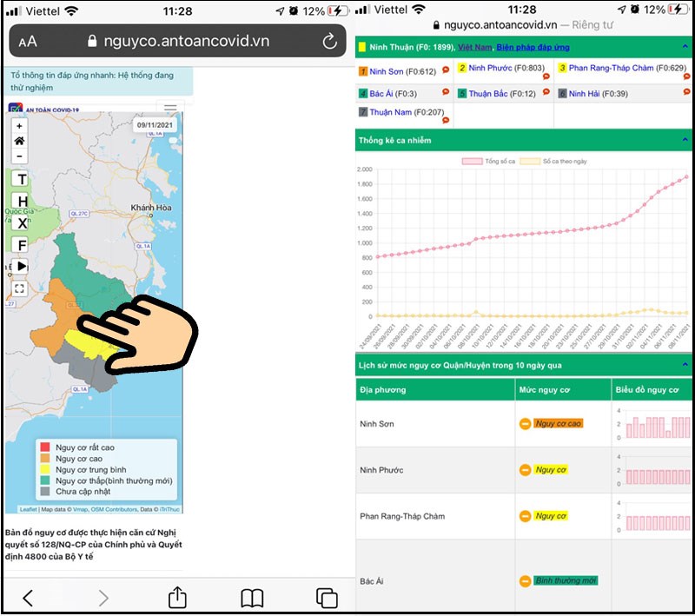Open comment icon next to Bác Ái
Screen dimensions: 695x616
[x=446, y=92]
